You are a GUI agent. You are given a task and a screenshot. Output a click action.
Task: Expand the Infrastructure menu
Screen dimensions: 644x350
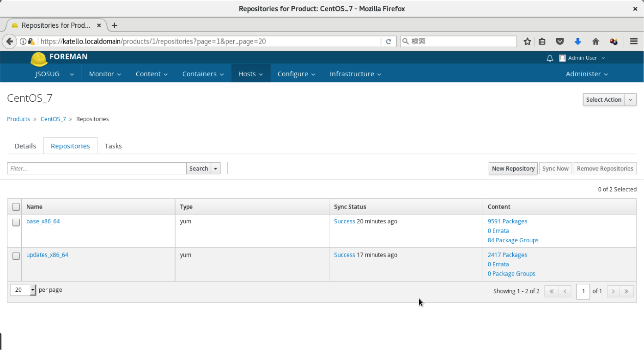[x=355, y=74]
